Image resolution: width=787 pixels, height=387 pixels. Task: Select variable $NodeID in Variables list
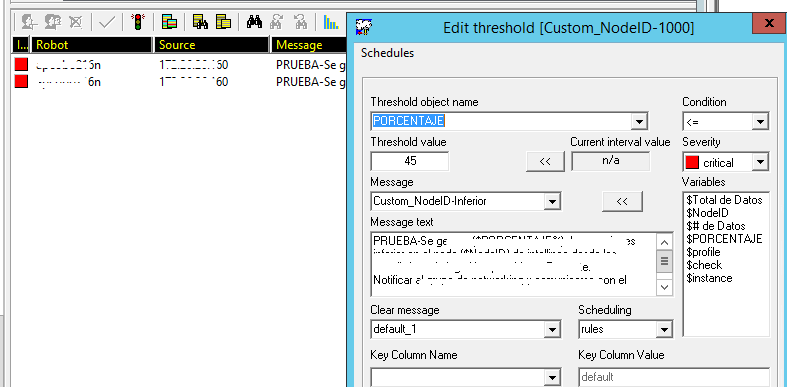point(707,213)
